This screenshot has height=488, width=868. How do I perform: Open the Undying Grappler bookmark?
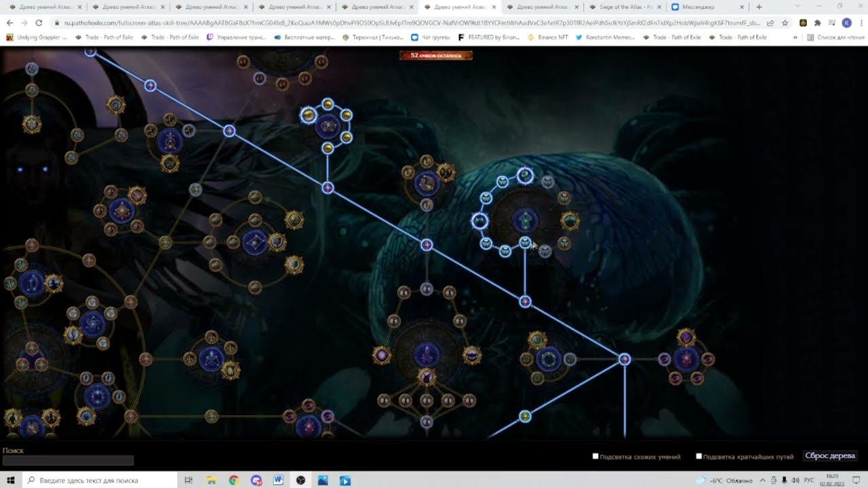36,37
